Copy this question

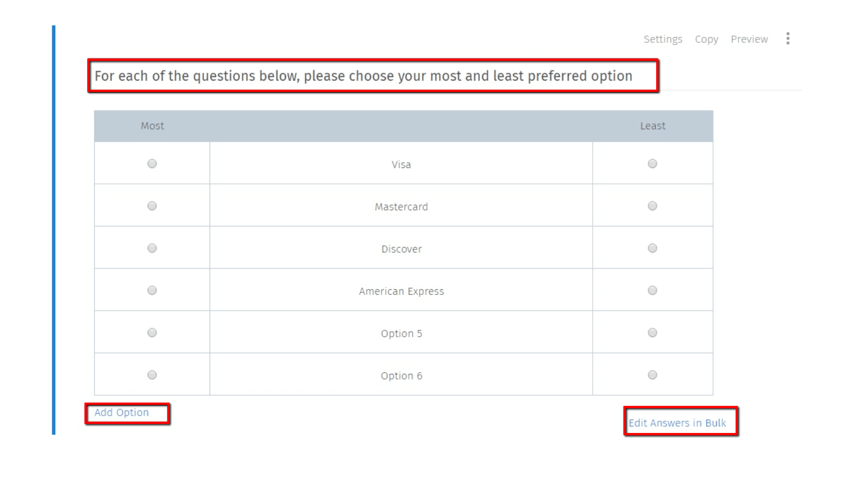coord(706,39)
